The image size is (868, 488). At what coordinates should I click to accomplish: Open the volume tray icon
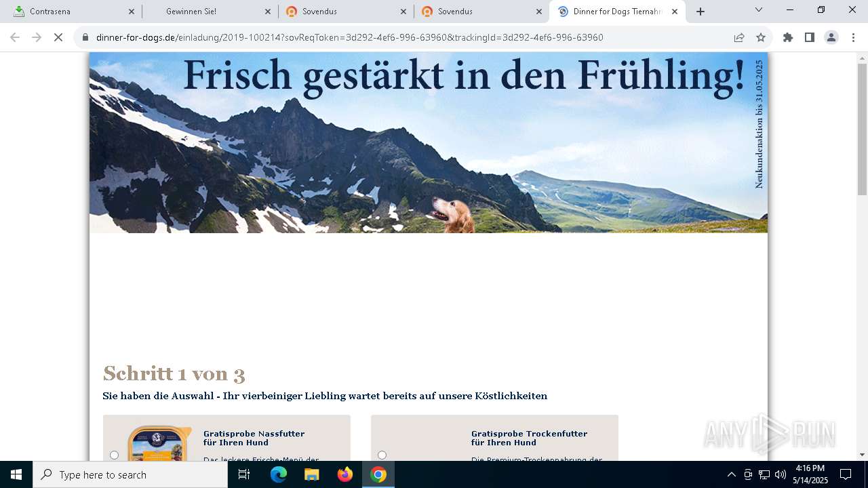[x=781, y=474]
